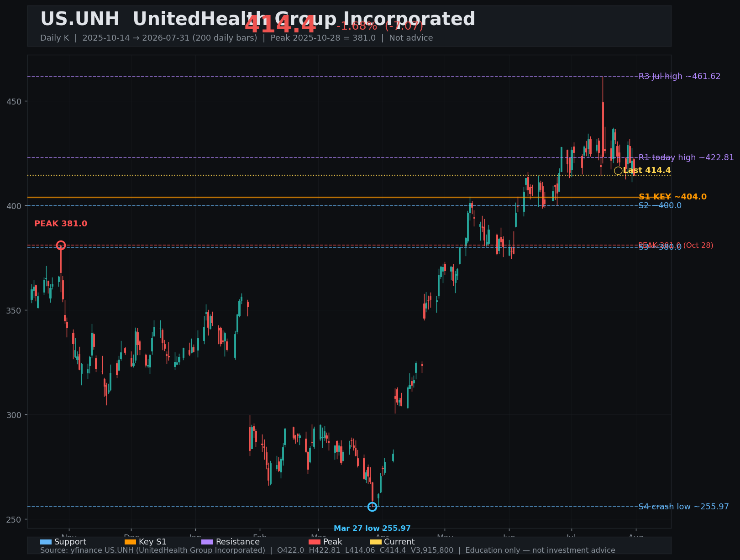Select the red peak circle marker at 381.0
Viewport: 740px width, 560px height.
click(x=61, y=246)
